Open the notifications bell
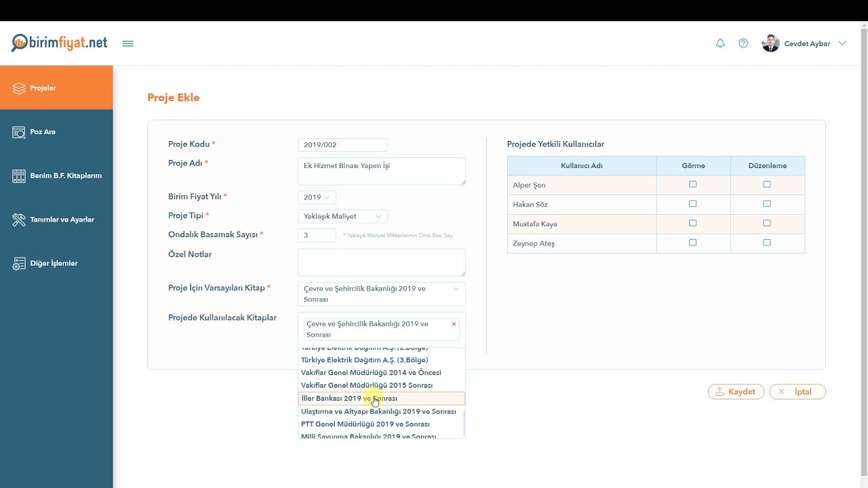The image size is (868, 488). pyautogui.click(x=720, y=43)
